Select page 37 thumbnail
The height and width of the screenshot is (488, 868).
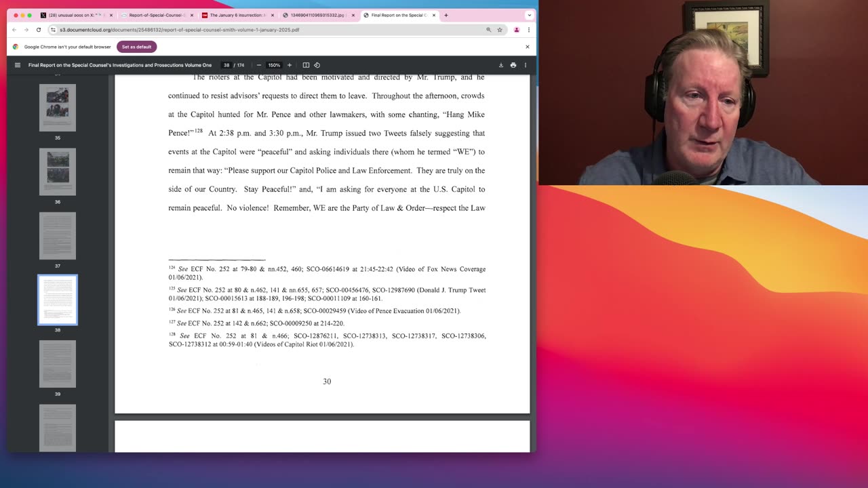tap(58, 236)
